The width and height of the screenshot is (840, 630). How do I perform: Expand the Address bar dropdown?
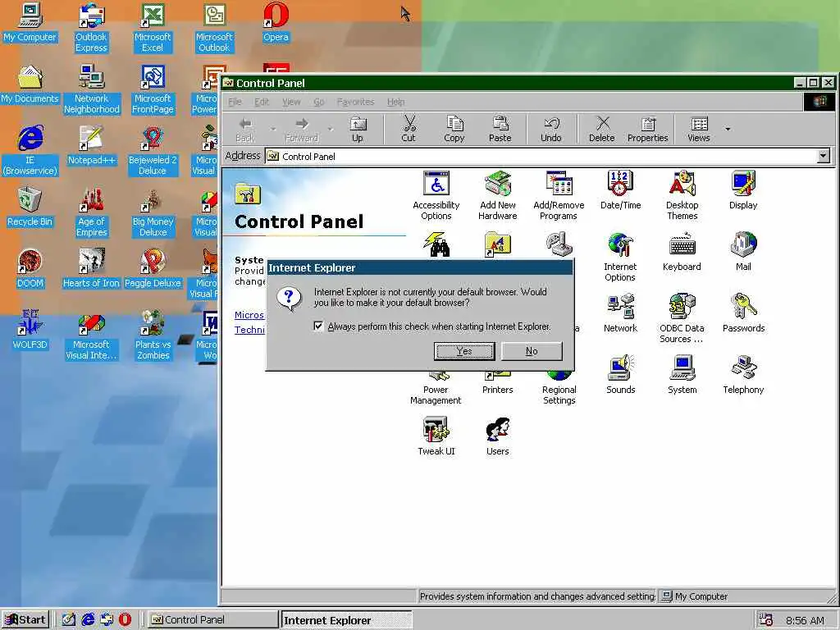coord(824,157)
